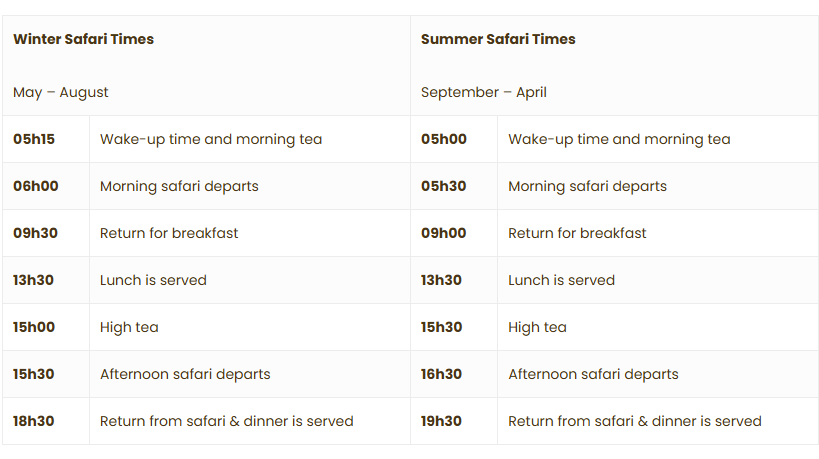Select winter's "Lunch is served" text
819x459 pixels.
153,280
